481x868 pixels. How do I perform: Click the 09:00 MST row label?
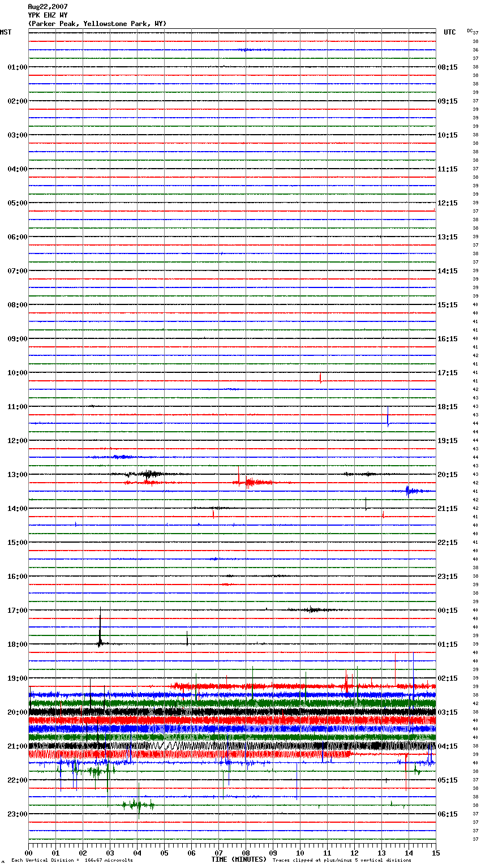(17, 339)
